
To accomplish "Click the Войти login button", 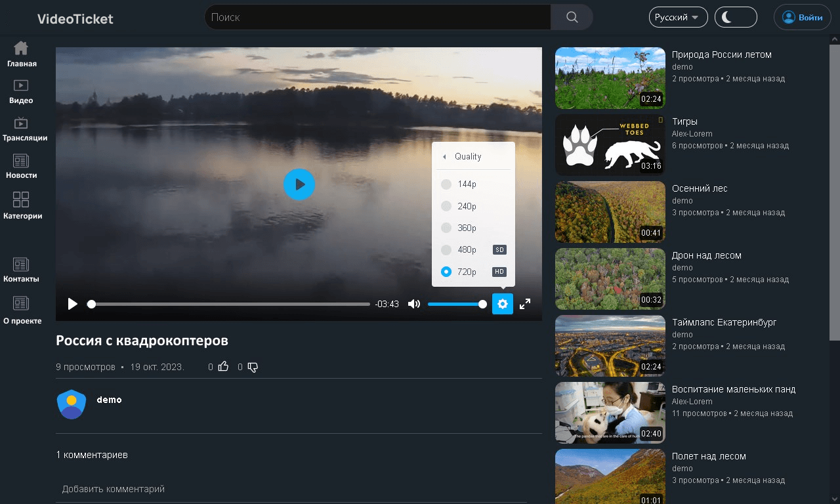I will [x=802, y=17].
